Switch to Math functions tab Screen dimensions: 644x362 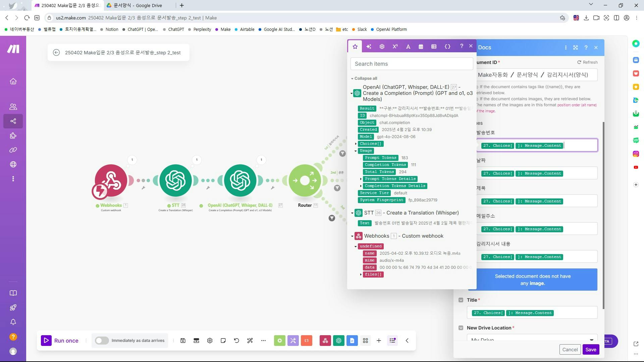395,47
